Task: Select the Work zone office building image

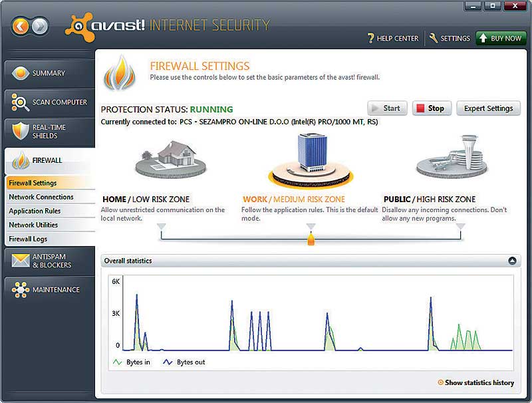Action: coord(311,160)
